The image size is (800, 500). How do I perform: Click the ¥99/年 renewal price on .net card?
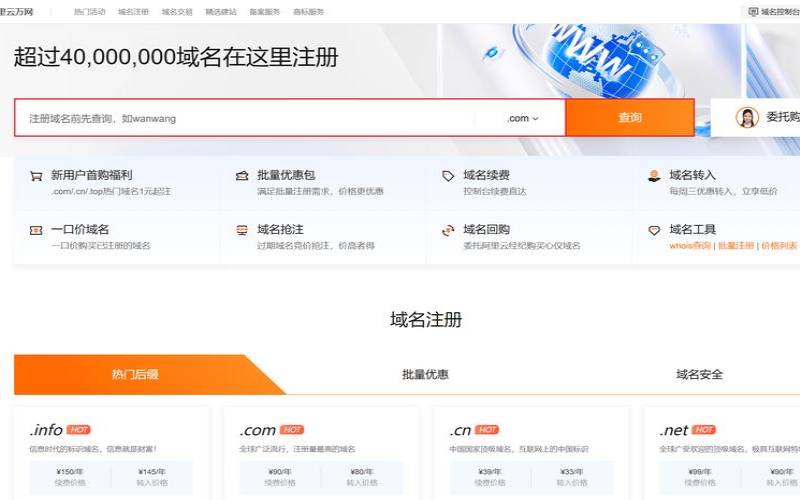(699, 472)
